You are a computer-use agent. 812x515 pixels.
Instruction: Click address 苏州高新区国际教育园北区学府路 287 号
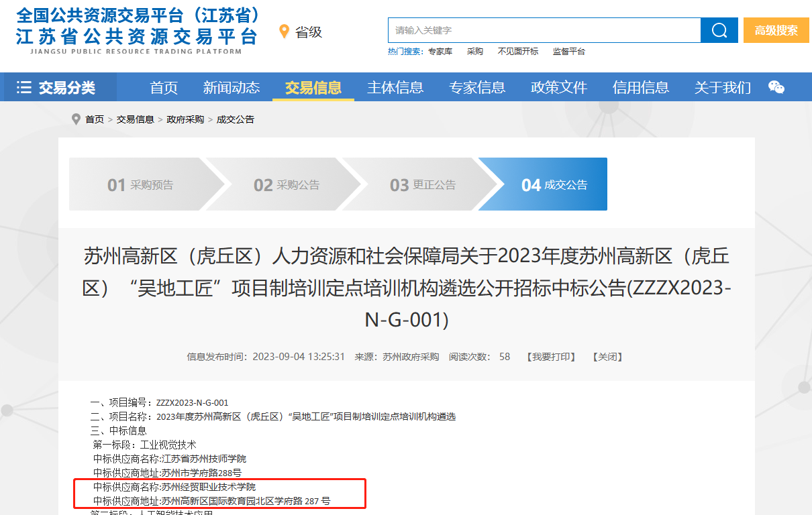click(246, 501)
